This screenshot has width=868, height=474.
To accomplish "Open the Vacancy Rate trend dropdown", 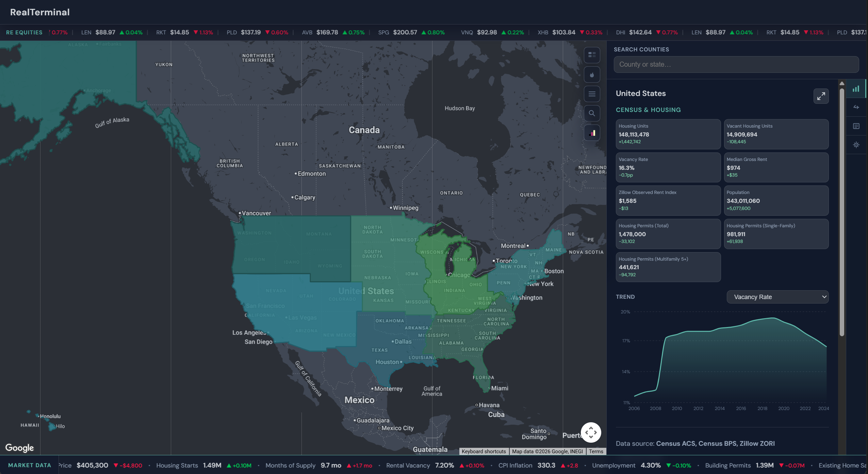I will [777, 297].
